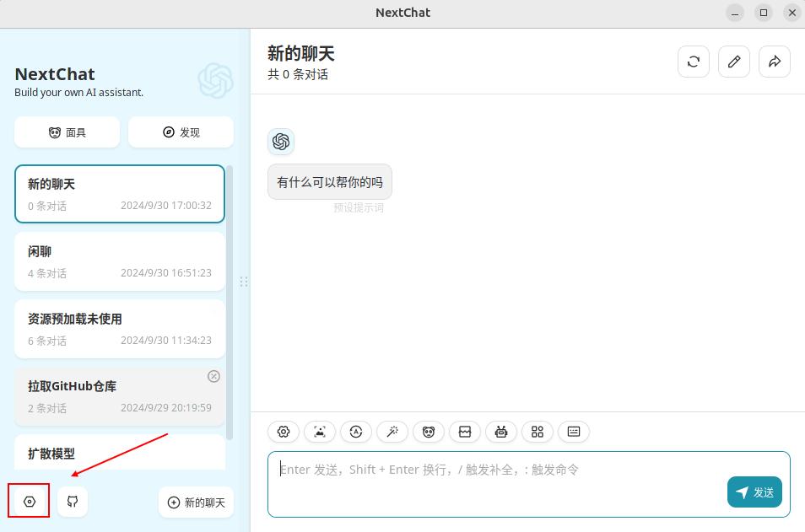This screenshot has height=532, width=805.
Task: Click the 6 条对话 count text
Action: 47,341
